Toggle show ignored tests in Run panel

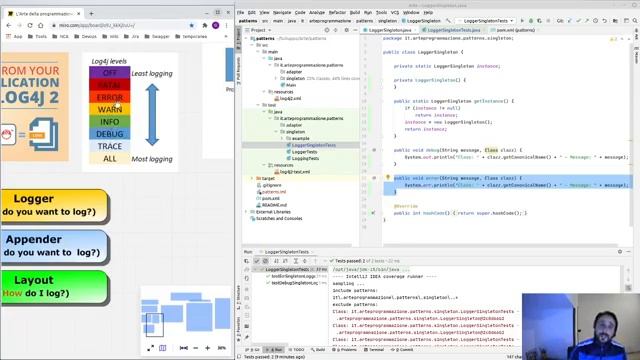tap(265, 261)
